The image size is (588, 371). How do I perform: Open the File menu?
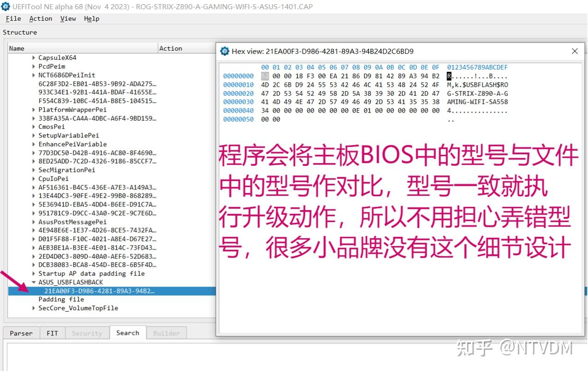click(13, 18)
